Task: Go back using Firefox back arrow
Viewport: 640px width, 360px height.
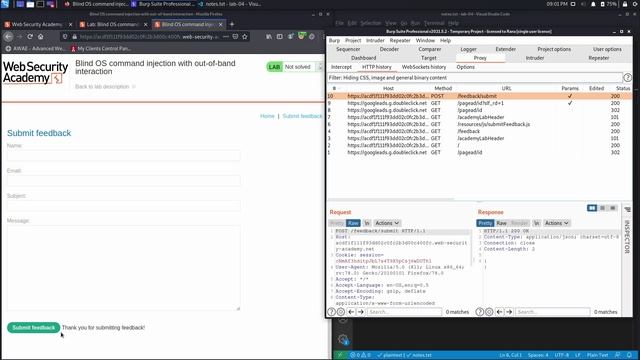Action: pos(9,36)
